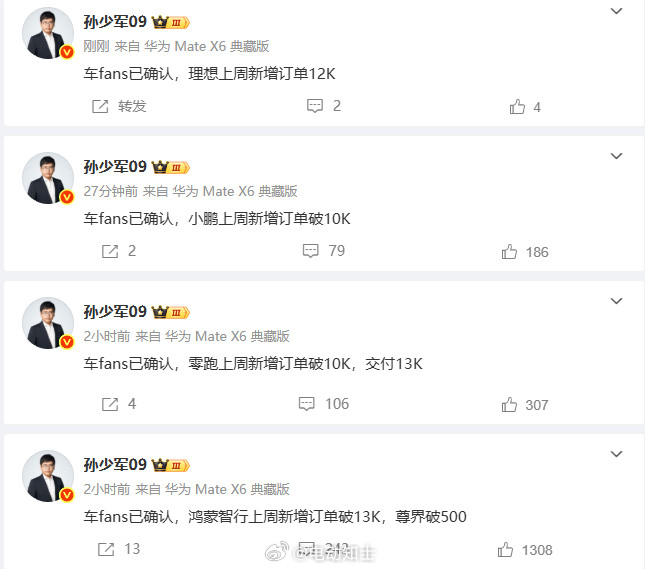Expand the options chevron on 鸿蒙智行 post
The width and height of the screenshot is (645, 569).
pyautogui.click(x=616, y=454)
